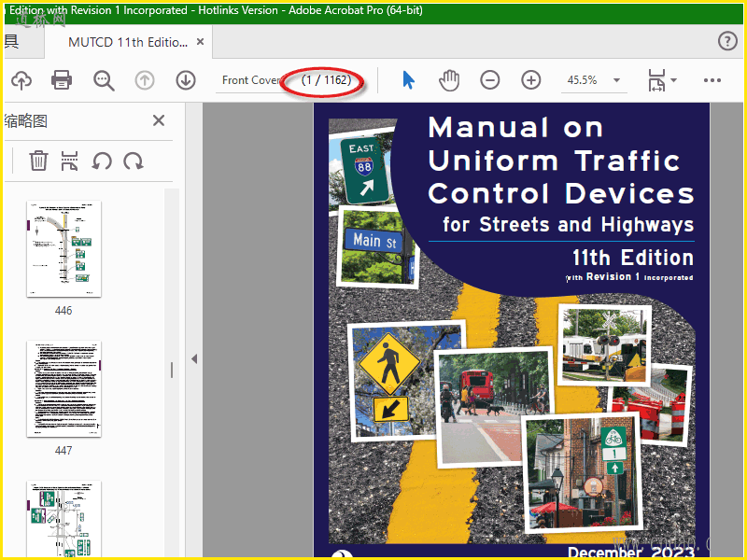Go to next page arrow
Viewport: 747px width, 560px height.
click(186, 80)
